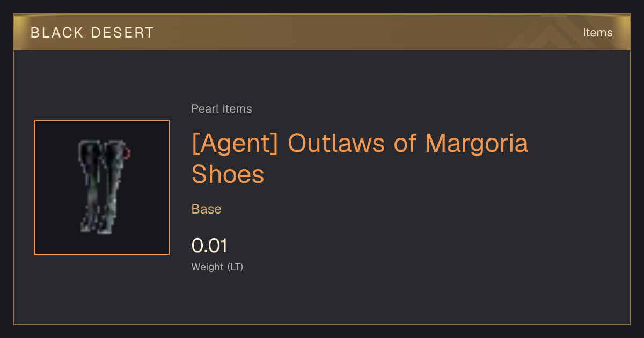Viewport: 644px width, 338px height.
Task: Click the gold header banner
Action: tap(322, 33)
